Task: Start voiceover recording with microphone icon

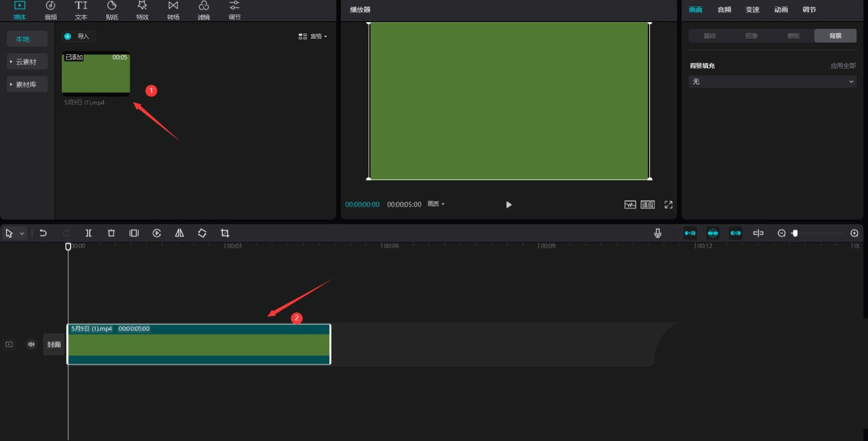Action: [658, 233]
